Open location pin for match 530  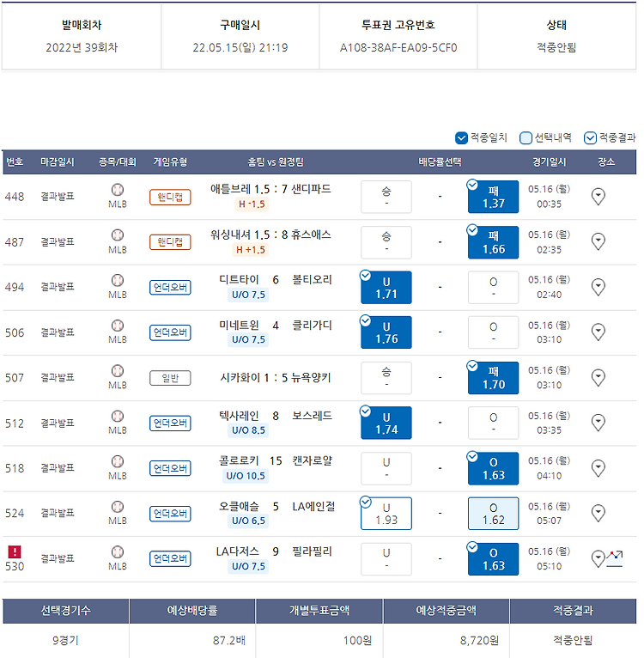click(x=598, y=559)
